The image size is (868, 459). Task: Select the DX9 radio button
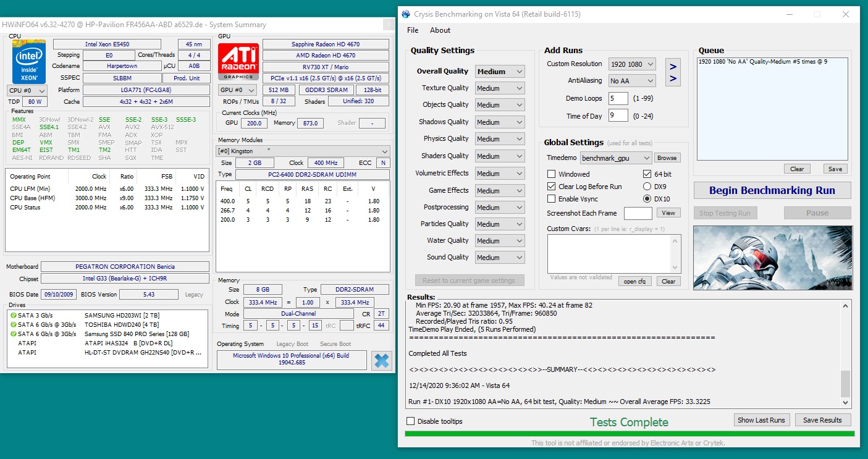click(647, 187)
